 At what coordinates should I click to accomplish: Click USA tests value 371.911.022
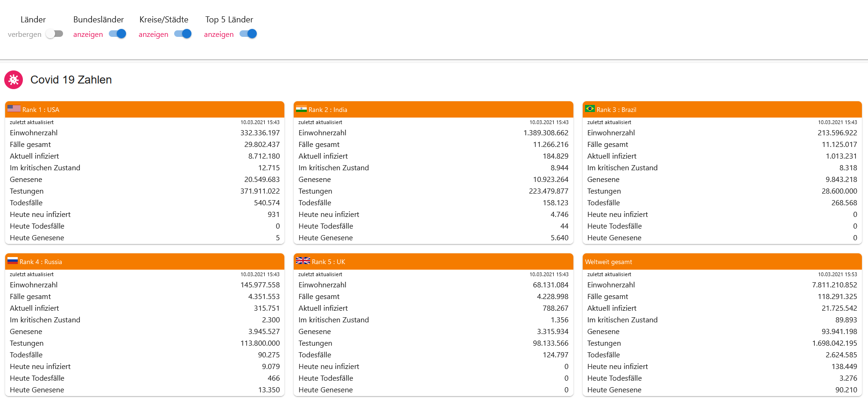pos(260,191)
